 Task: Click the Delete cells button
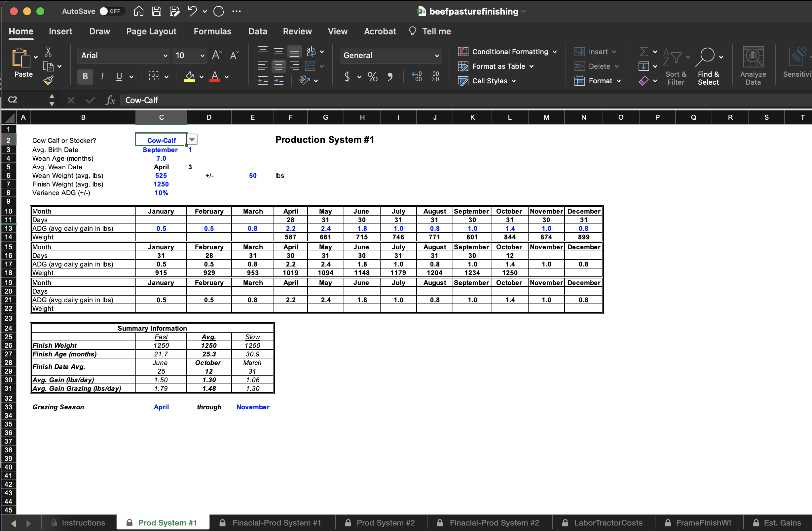pos(596,66)
